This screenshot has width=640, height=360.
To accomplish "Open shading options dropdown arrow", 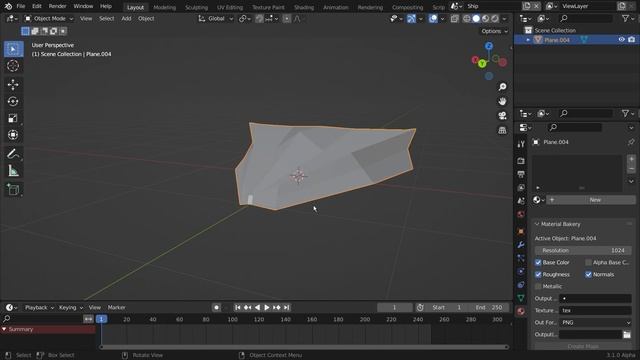I will (x=504, y=19).
